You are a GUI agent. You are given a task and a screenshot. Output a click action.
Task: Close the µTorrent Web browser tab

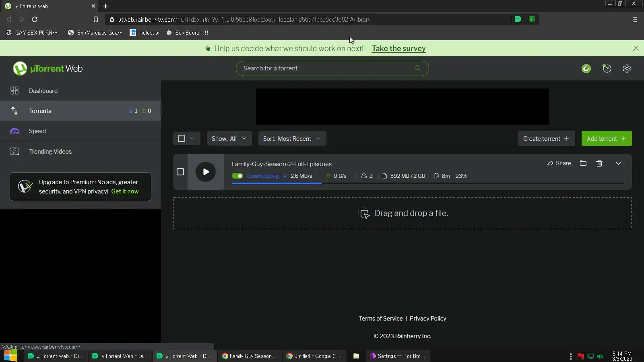[93, 6]
